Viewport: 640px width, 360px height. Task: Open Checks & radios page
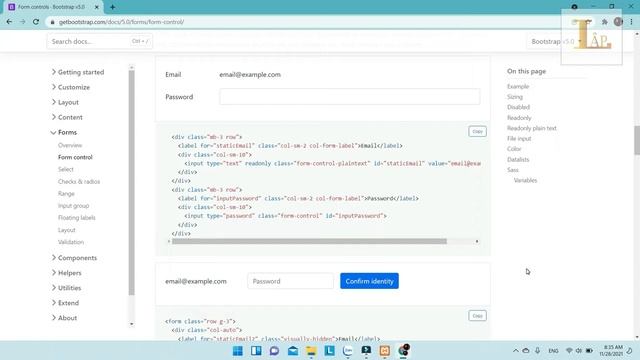click(79, 182)
